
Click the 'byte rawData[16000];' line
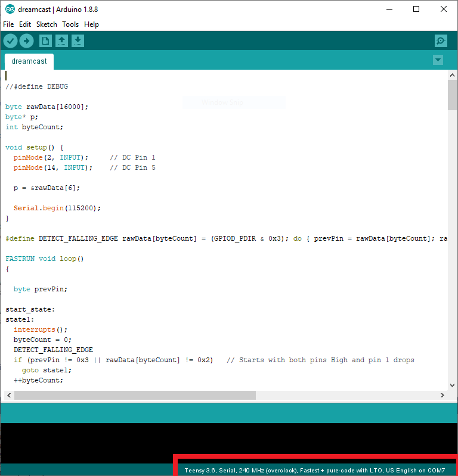tap(47, 107)
